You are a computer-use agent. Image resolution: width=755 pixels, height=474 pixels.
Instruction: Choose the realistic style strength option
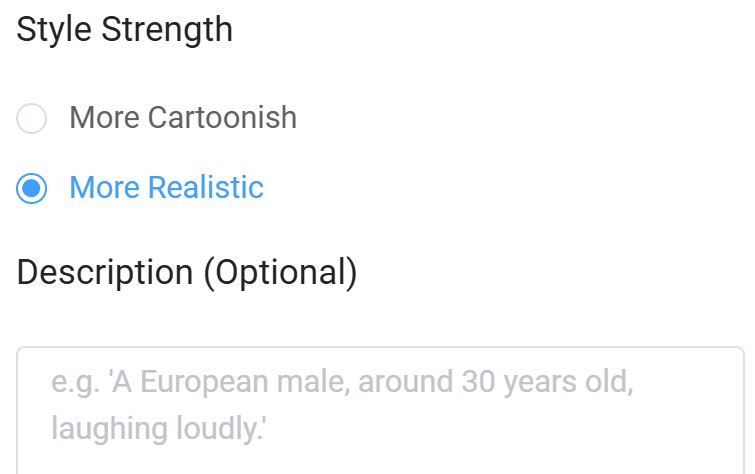(32, 188)
